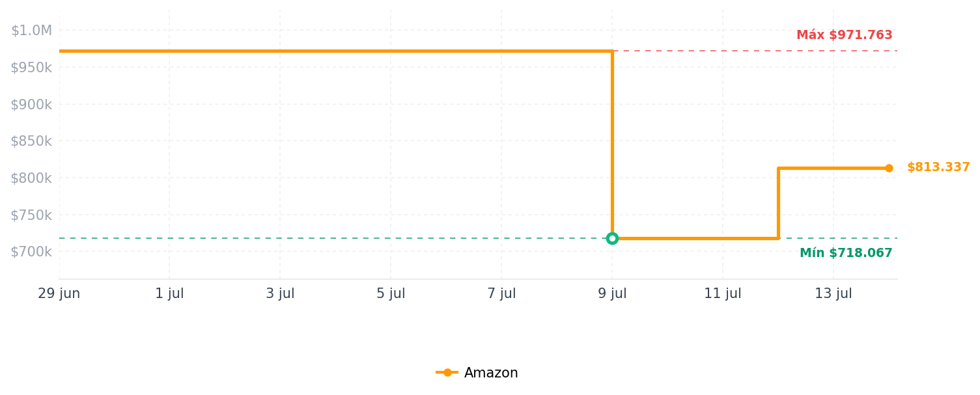Click the $813.337 current price label
This screenshot has height=395, width=980.
(x=938, y=167)
